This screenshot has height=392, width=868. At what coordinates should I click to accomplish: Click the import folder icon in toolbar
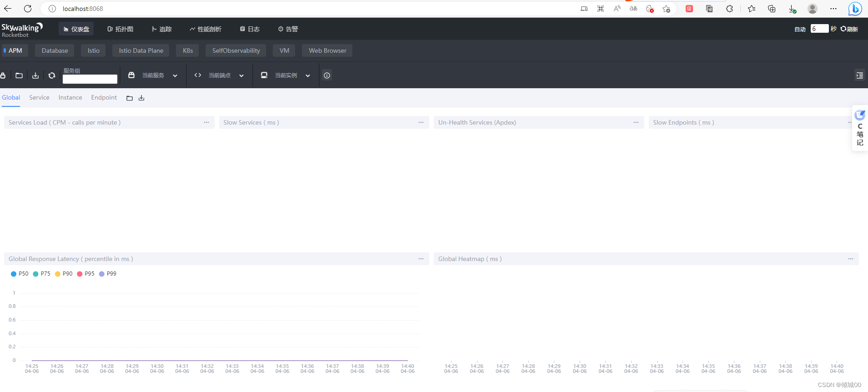pyautogui.click(x=19, y=75)
